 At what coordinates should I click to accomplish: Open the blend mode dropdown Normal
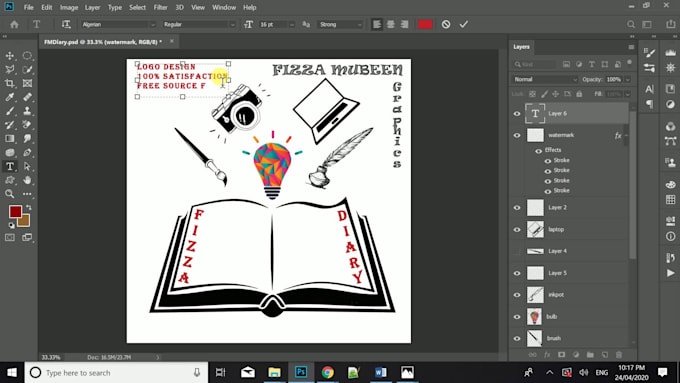point(545,79)
